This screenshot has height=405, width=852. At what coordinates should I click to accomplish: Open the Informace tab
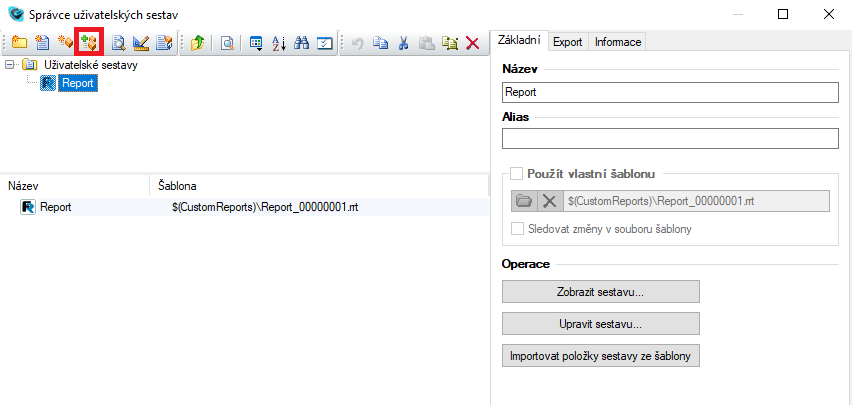[x=618, y=42]
